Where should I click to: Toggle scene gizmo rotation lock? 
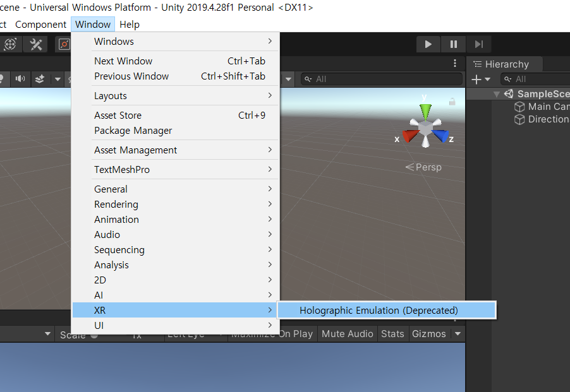click(452, 102)
